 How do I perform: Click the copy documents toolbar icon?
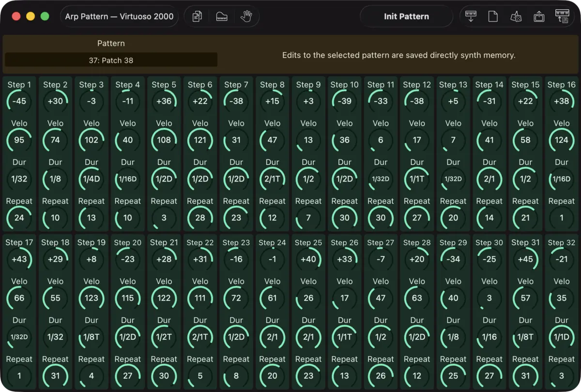click(197, 16)
